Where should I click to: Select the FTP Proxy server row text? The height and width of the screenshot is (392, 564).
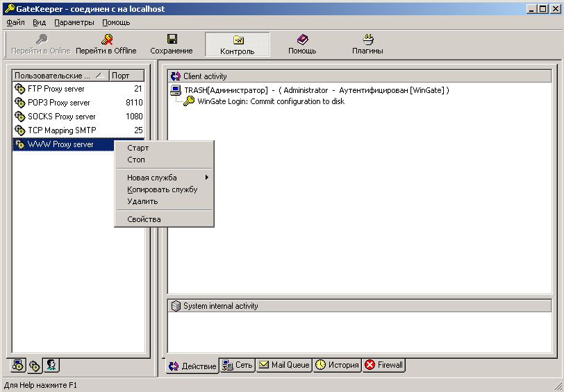(x=56, y=89)
